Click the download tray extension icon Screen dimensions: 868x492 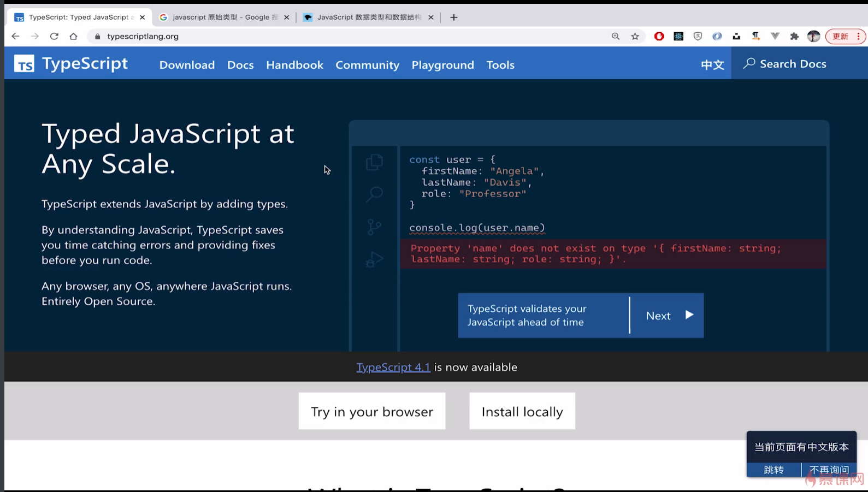tap(736, 36)
